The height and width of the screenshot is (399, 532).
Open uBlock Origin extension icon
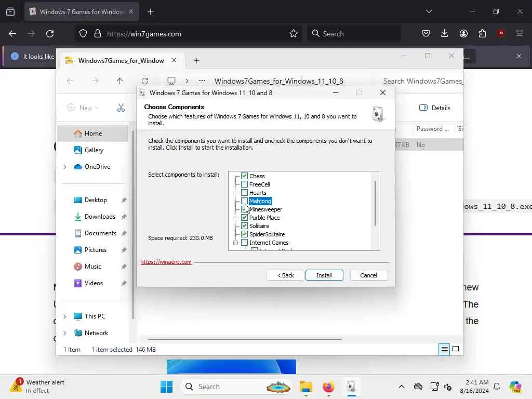pyautogui.click(x=501, y=33)
